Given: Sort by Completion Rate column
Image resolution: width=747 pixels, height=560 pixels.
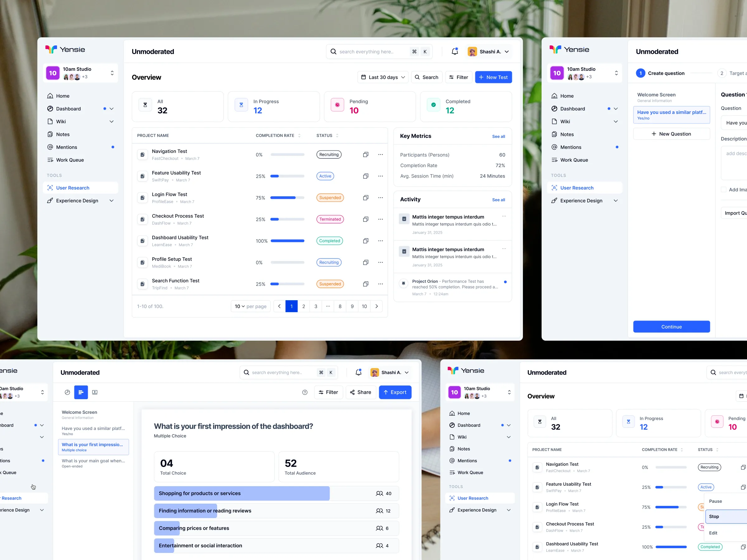Looking at the screenshot, I should click(x=299, y=136).
